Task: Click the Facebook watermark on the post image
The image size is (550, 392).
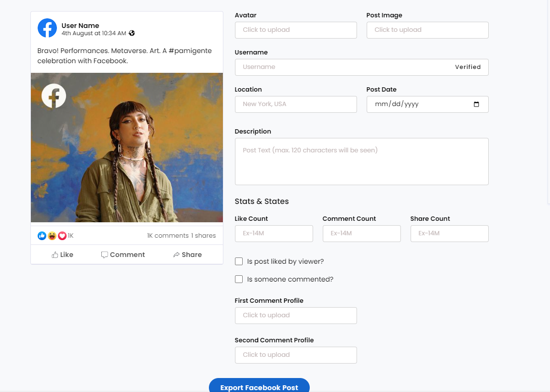Action: coord(54,95)
